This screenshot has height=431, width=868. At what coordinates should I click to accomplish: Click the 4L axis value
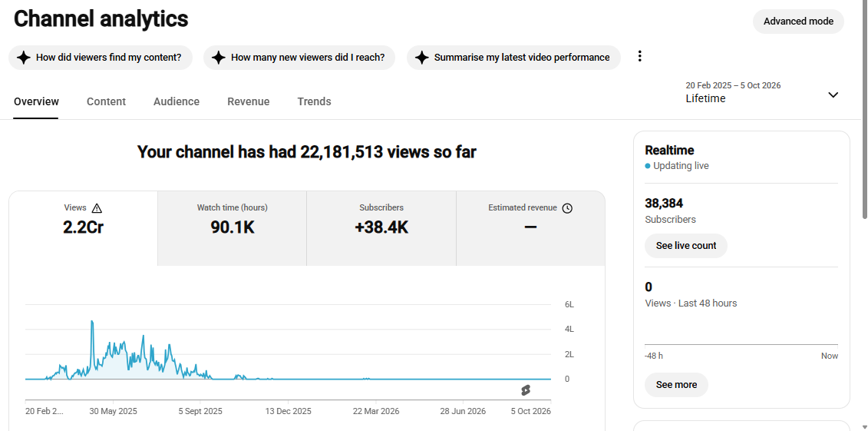click(x=567, y=329)
